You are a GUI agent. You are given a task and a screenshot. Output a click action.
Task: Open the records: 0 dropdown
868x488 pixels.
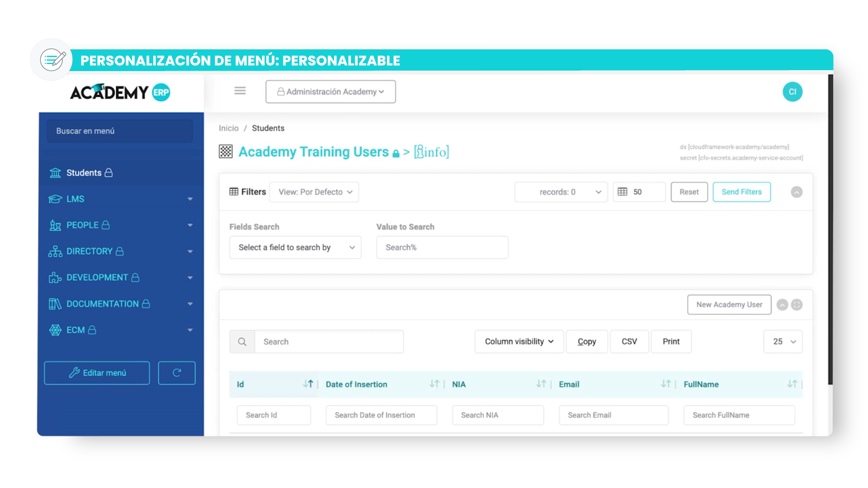(x=561, y=192)
